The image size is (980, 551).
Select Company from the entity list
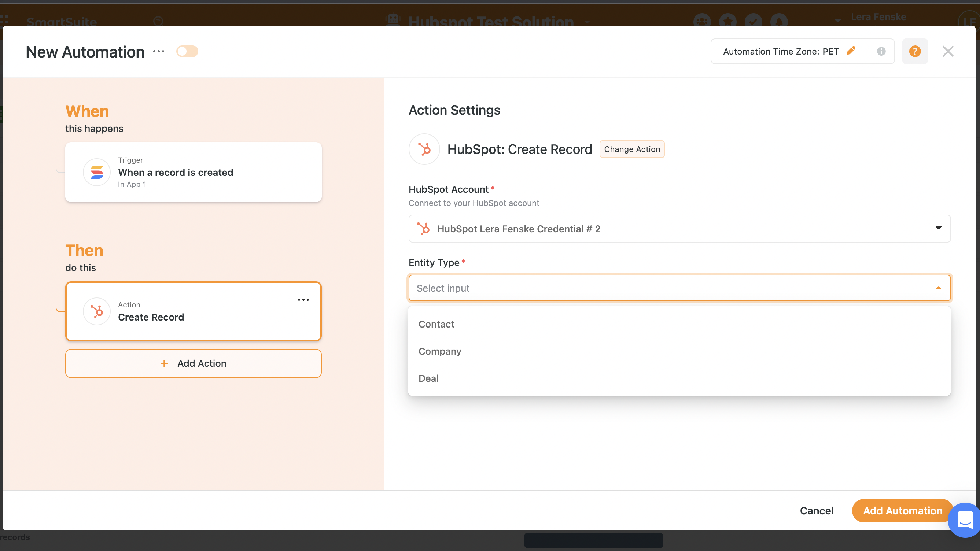pos(440,351)
